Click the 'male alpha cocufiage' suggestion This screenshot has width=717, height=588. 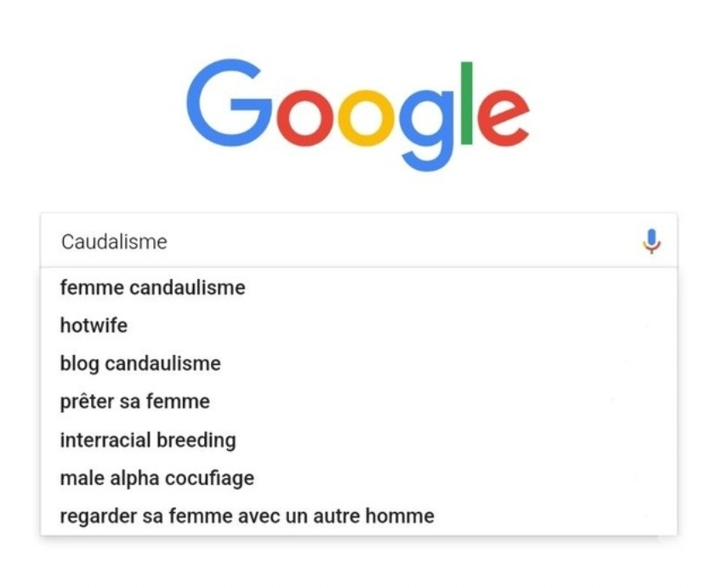click(x=156, y=478)
